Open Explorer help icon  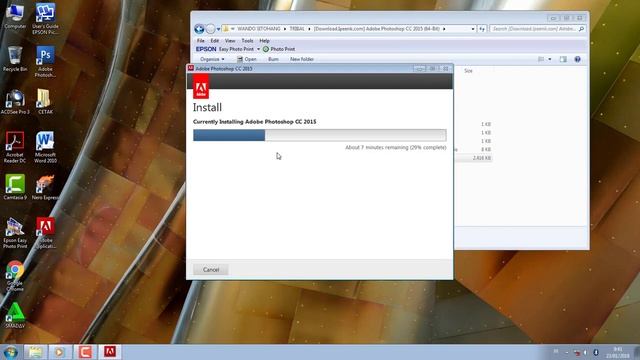[578, 60]
